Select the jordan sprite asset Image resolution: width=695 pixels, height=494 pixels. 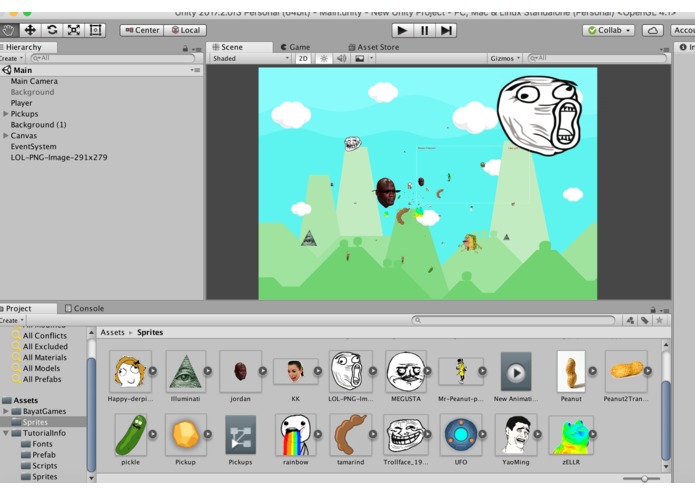tap(241, 376)
